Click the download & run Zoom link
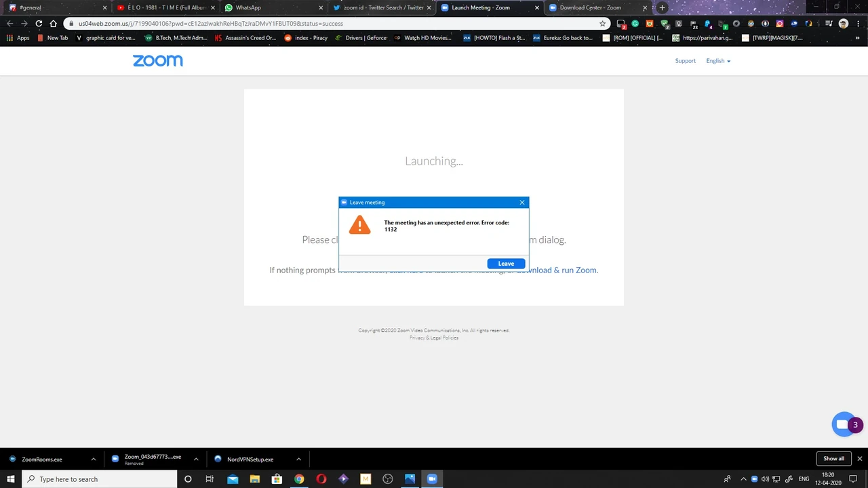Viewport: 868px width, 488px height. pos(557,270)
